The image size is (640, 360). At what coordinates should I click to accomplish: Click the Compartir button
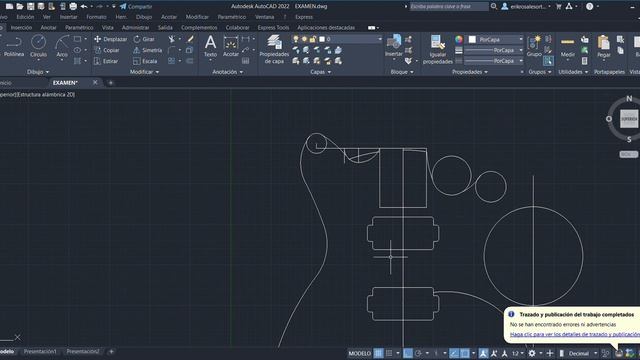pos(136,7)
